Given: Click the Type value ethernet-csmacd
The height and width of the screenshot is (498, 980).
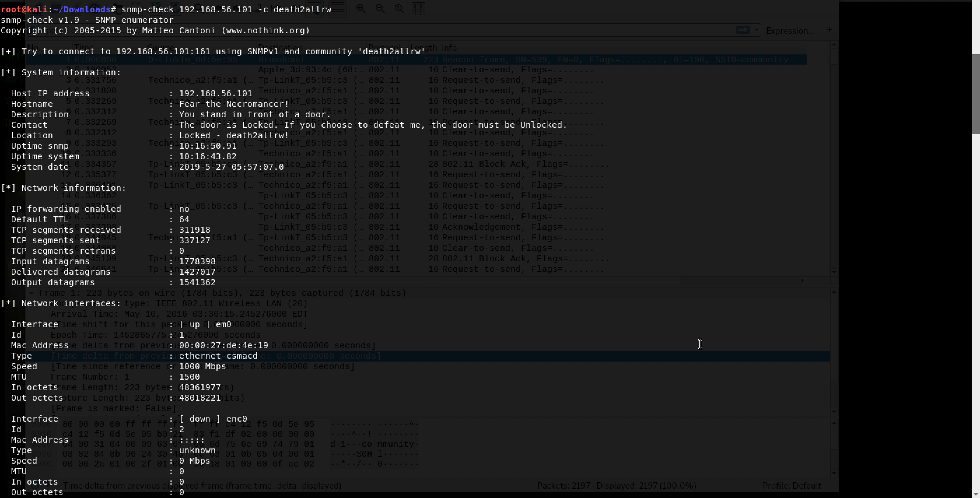Looking at the screenshot, I should point(218,356).
